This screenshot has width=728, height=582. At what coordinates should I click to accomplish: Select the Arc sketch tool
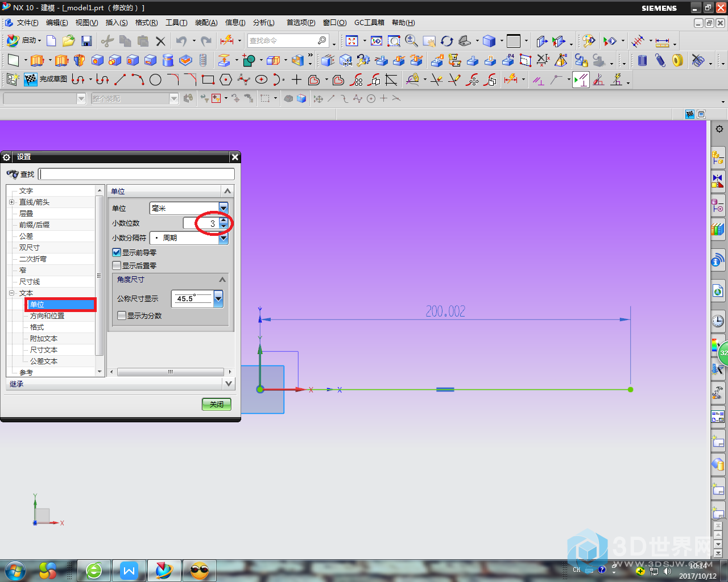point(137,80)
